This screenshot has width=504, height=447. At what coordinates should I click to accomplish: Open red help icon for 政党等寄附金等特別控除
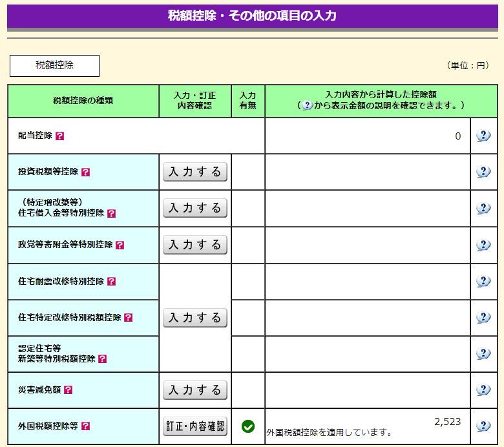pyautogui.click(x=120, y=245)
